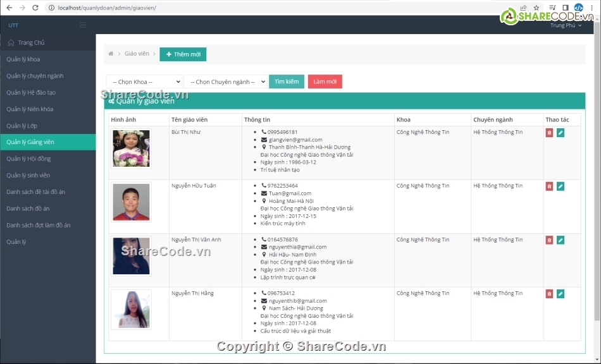Viewport: 601px width, 364px height.
Task: Click photo of Nguyễn Thị Vân Anh
Action: (131, 256)
